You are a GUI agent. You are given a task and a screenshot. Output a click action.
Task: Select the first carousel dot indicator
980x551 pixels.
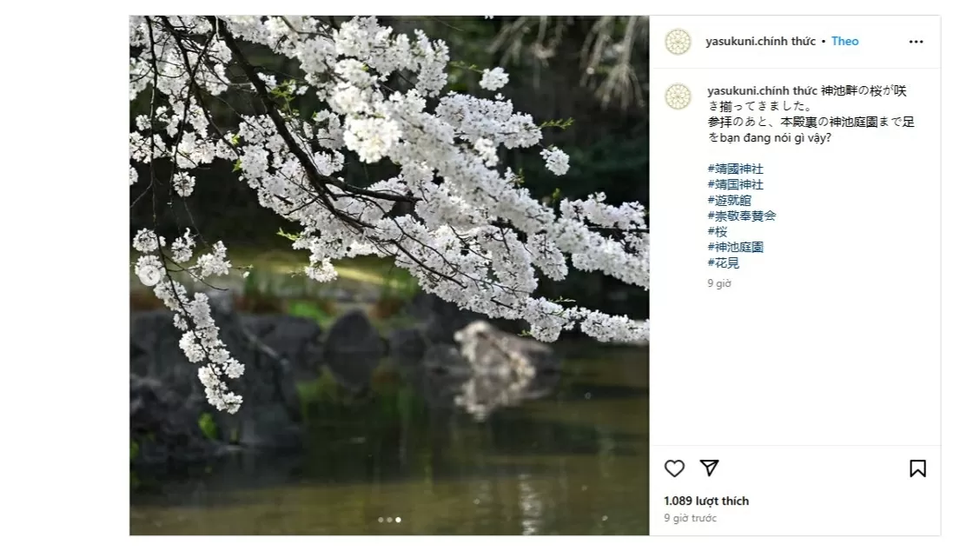click(x=381, y=520)
